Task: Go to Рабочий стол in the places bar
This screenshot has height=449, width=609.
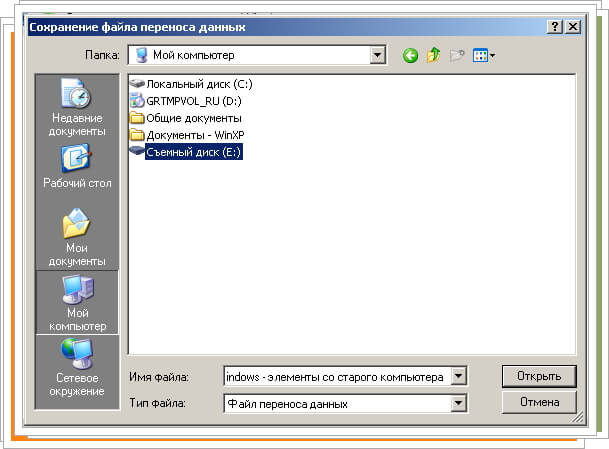Action: pos(77,166)
